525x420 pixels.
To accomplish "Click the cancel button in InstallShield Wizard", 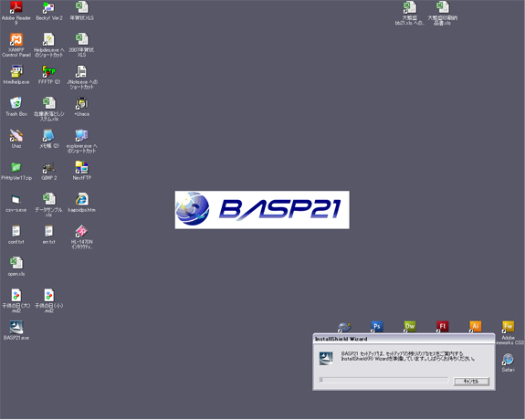I will point(471,381).
